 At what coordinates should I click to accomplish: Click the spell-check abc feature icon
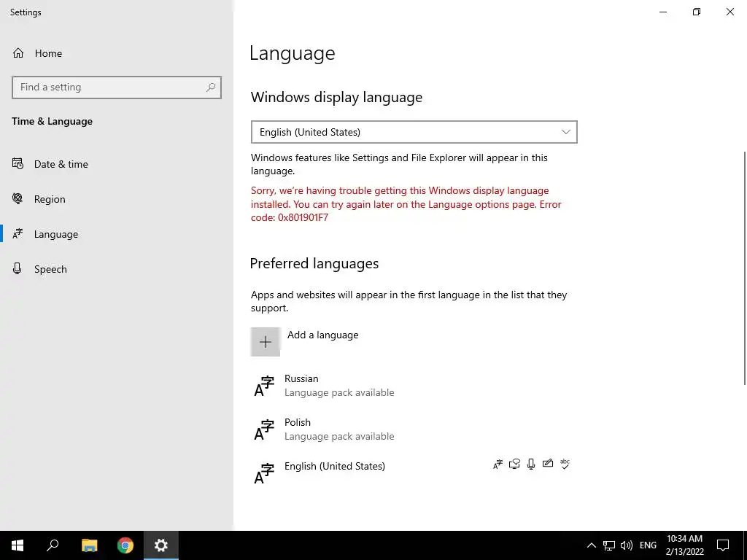click(x=565, y=464)
